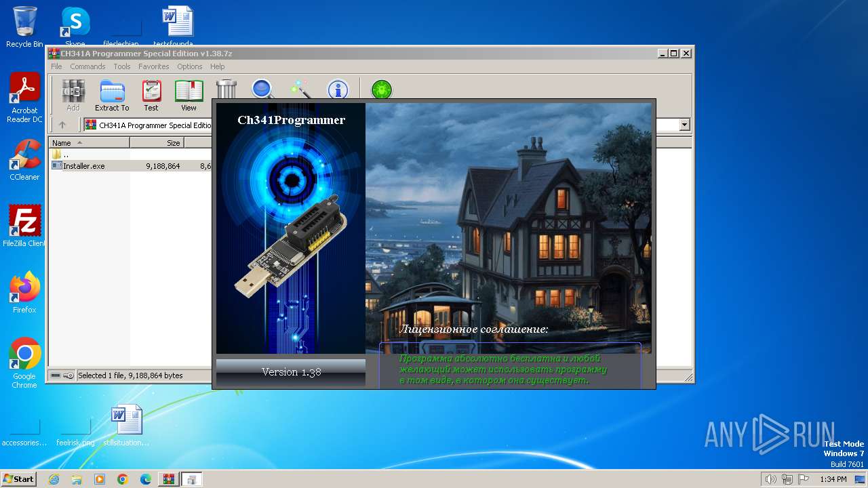Open the View toolbar icon
This screenshot has height=488, width=868.
(x=189, y=95)
